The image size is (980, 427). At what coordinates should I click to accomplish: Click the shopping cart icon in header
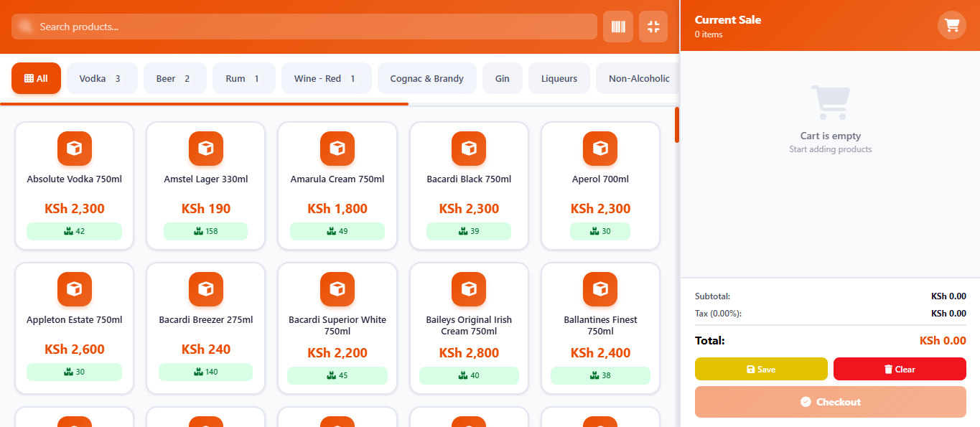[x=951, y=26]
